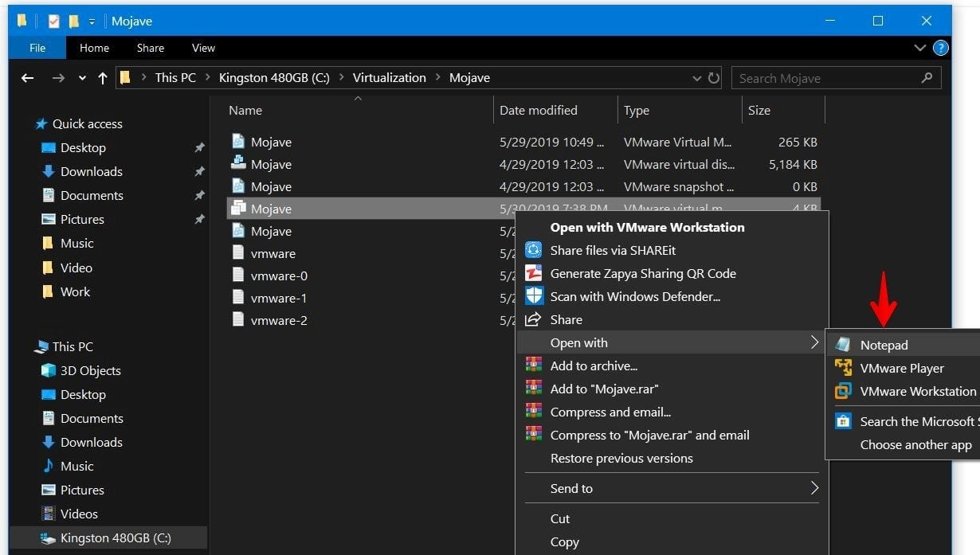
Task: Open the File ribbon tab
Action: (37, 48)
